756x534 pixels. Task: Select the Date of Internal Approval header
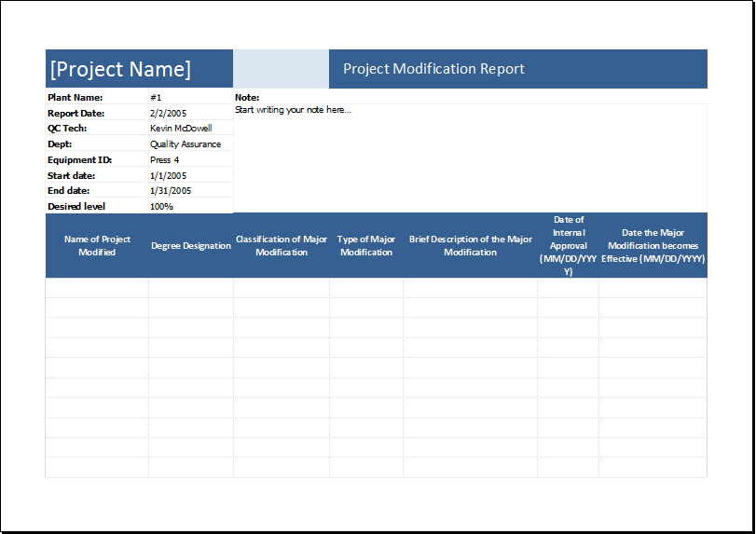click(569, 245)
